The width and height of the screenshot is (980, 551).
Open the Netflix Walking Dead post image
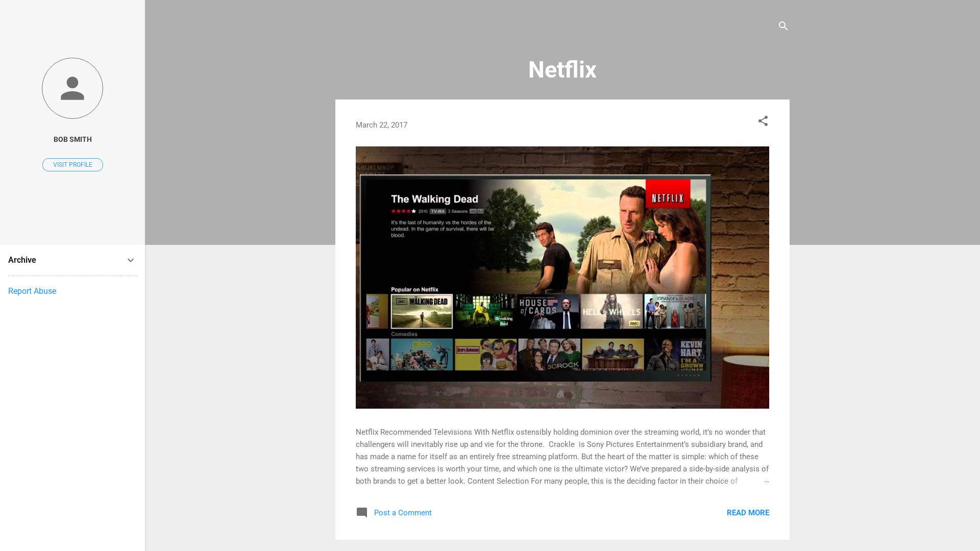562,278
